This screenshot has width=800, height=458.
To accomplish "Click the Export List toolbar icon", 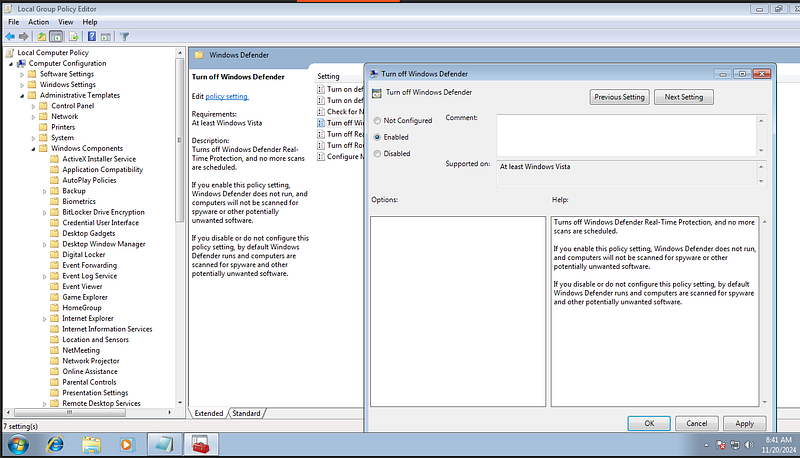I will tap(73, 37).
